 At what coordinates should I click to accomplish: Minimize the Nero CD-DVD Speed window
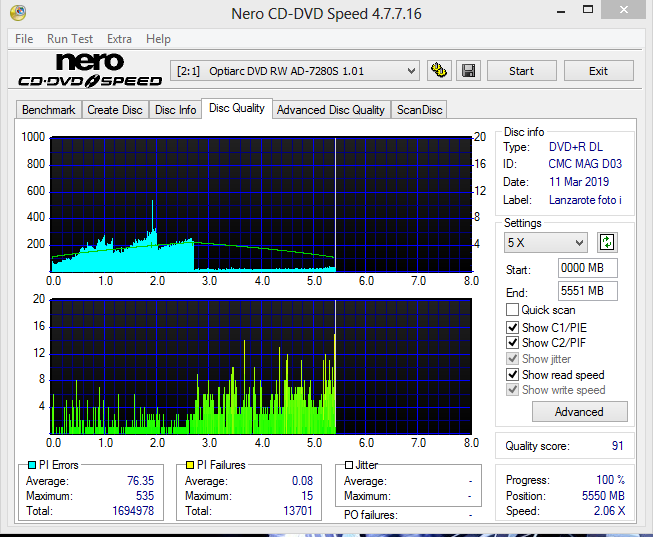(x=561, y=11)
